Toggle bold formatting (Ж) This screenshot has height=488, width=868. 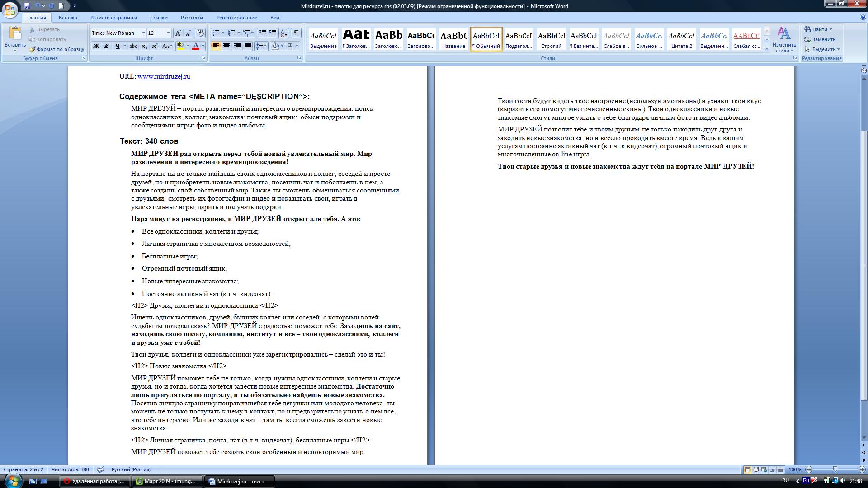96,46
